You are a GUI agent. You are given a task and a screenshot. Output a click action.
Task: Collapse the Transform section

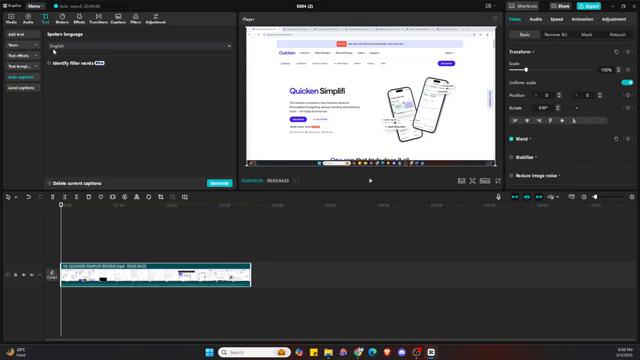[533, 52]
